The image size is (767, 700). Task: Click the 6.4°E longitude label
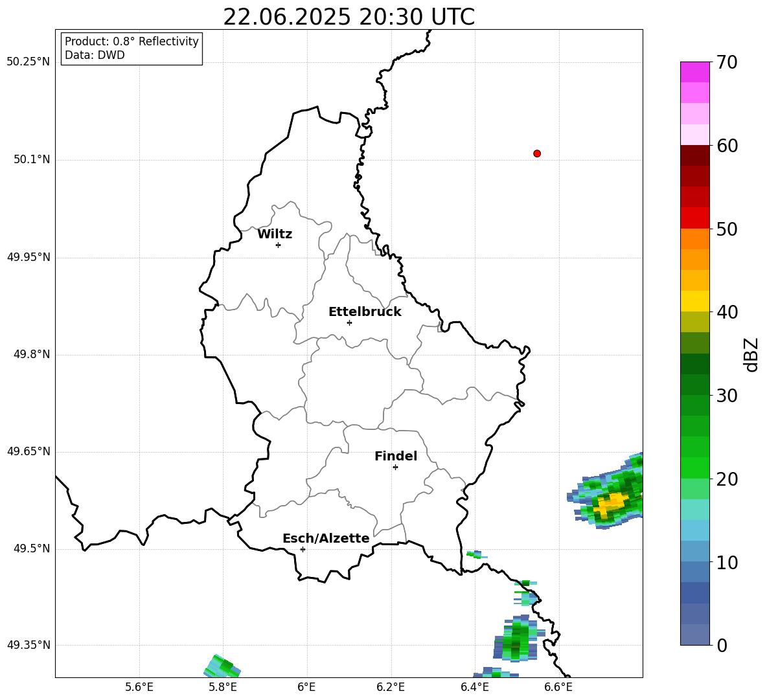pyautogui.click(x=474, y=687)
